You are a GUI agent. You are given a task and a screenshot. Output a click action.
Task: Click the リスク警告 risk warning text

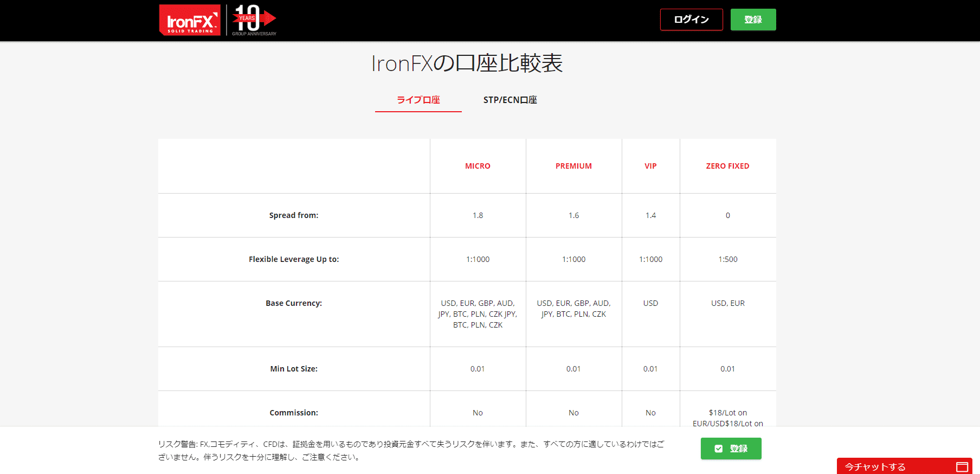(411, 451)
